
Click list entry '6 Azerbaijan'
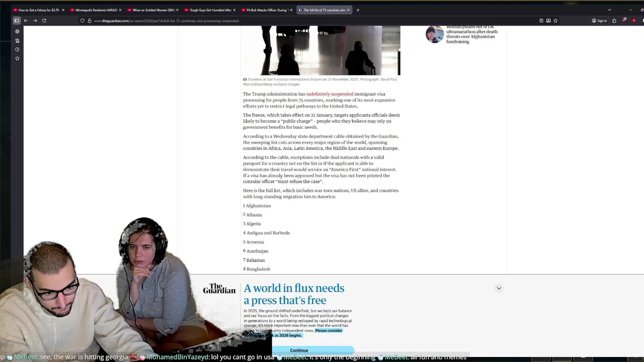[256, 251]
